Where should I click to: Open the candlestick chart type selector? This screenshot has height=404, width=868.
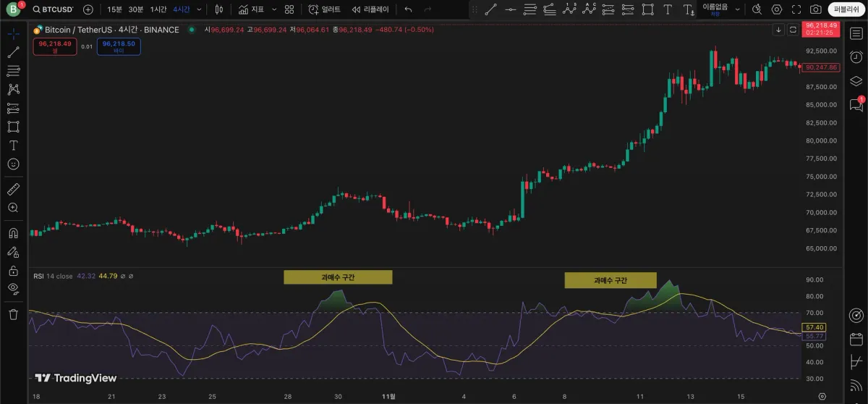point(220,10)
